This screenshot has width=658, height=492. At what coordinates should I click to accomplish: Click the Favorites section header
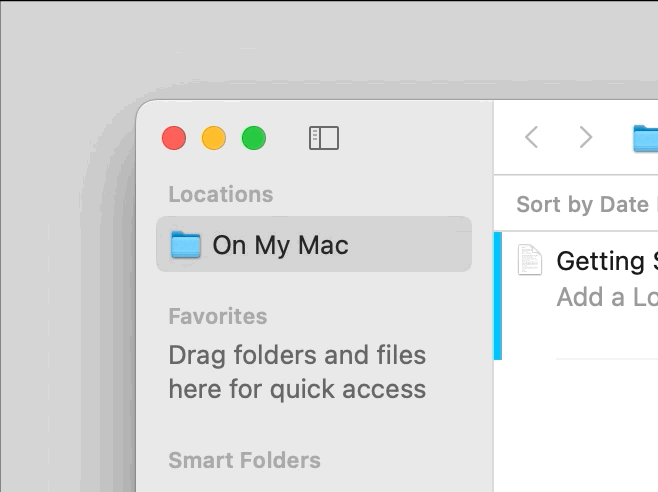pos(218,316)
